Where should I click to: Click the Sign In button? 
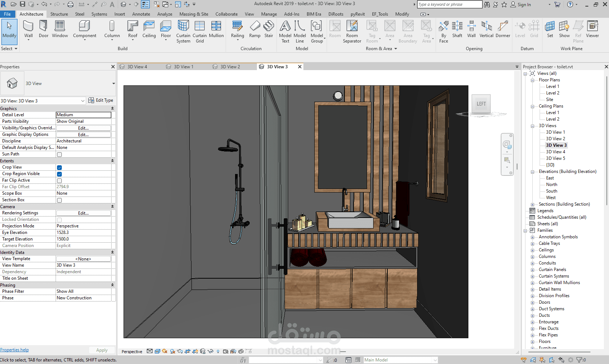coord(520,4)
